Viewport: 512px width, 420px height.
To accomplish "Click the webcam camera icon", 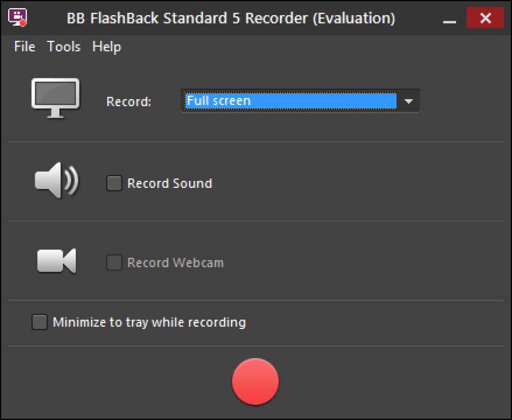I will coord(56,261).
